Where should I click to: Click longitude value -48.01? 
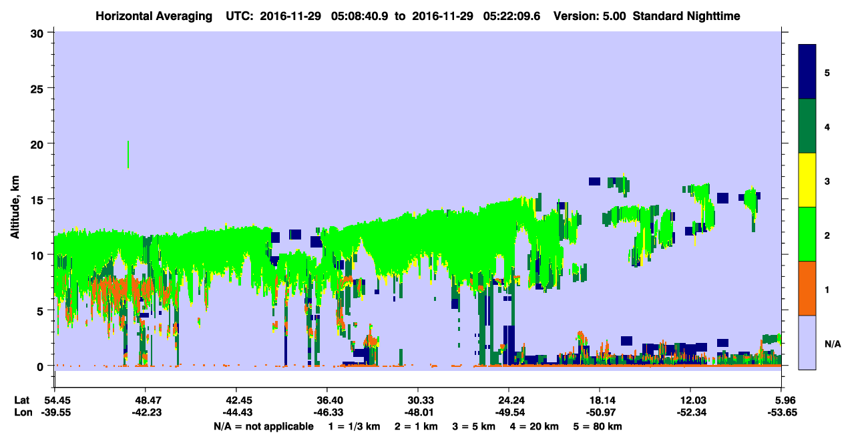417,412
